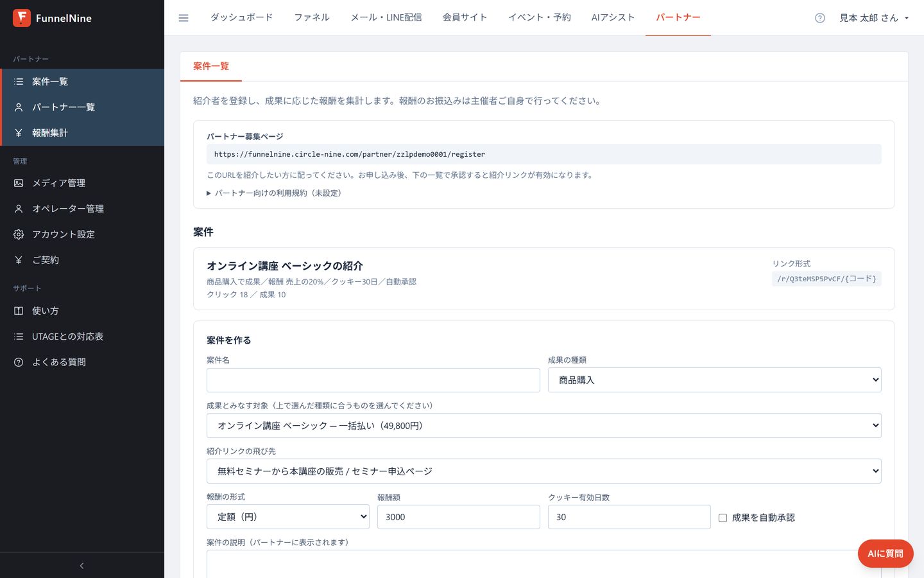The height and width of the screenshot is (578, 924).
Task: Click the 報酬集計 yen icon
Action: pyautogui.click(x=19, y=133)
